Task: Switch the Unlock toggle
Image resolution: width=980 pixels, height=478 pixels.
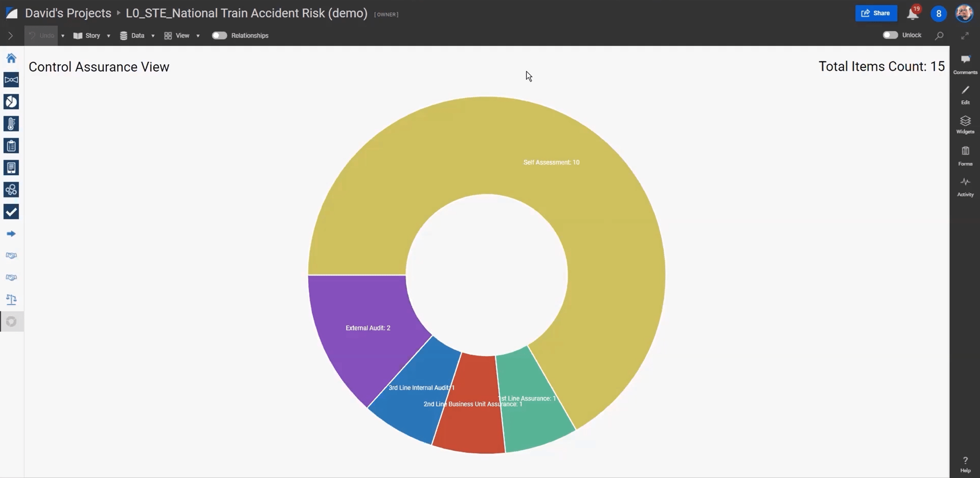Action: [890, 35]
